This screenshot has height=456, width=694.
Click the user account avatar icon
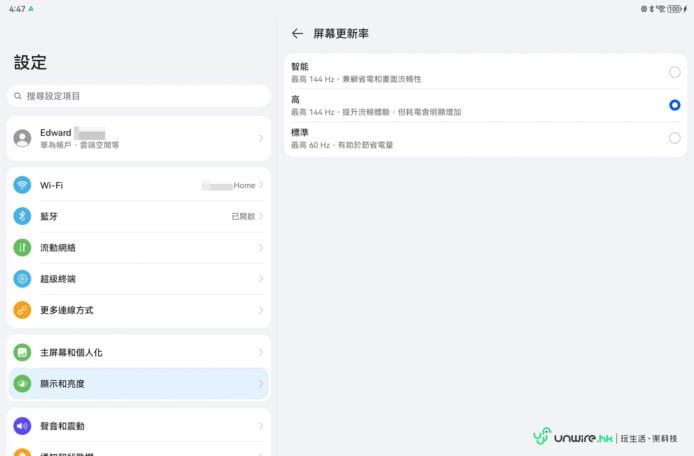pos(22,139)
